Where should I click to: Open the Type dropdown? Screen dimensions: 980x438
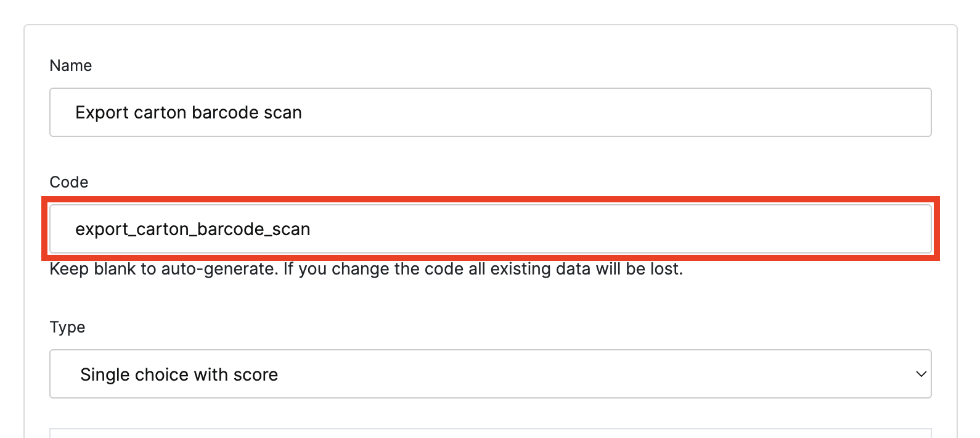pyautogui.click(x=490, y=374)
